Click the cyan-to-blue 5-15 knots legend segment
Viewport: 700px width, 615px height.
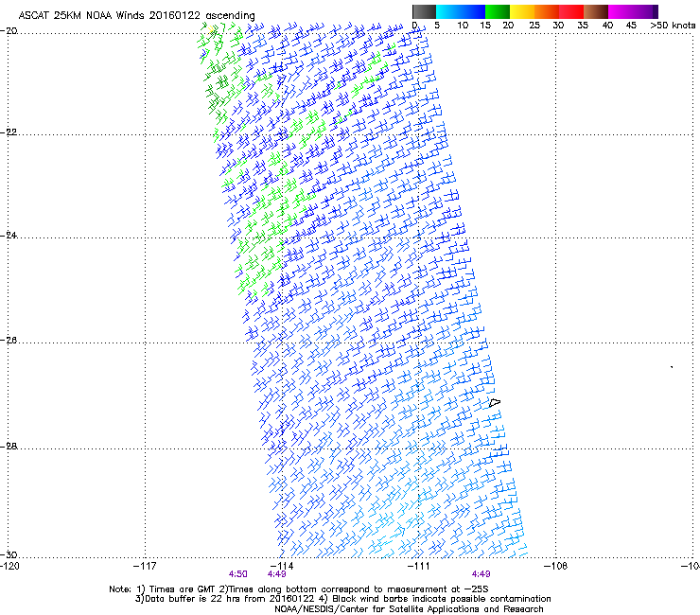461,11
